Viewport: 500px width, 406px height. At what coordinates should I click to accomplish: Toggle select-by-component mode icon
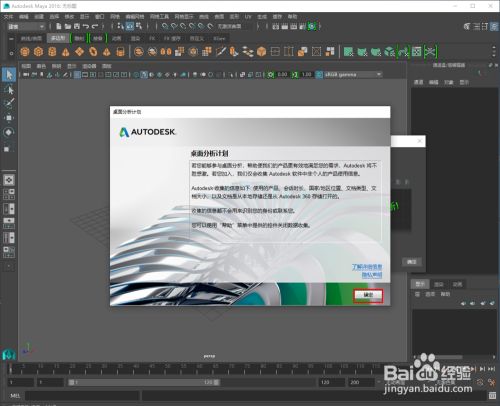pyautogui.click(x=139, y=26)
